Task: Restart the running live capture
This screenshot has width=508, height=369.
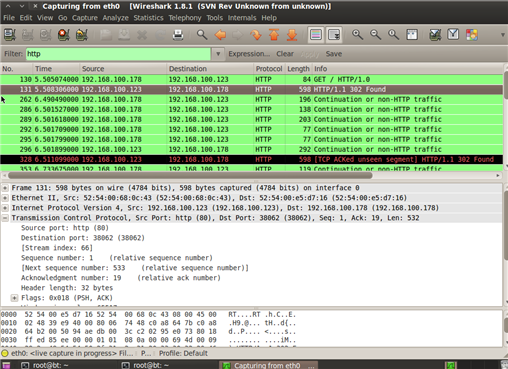Action: tap(81, 35)
